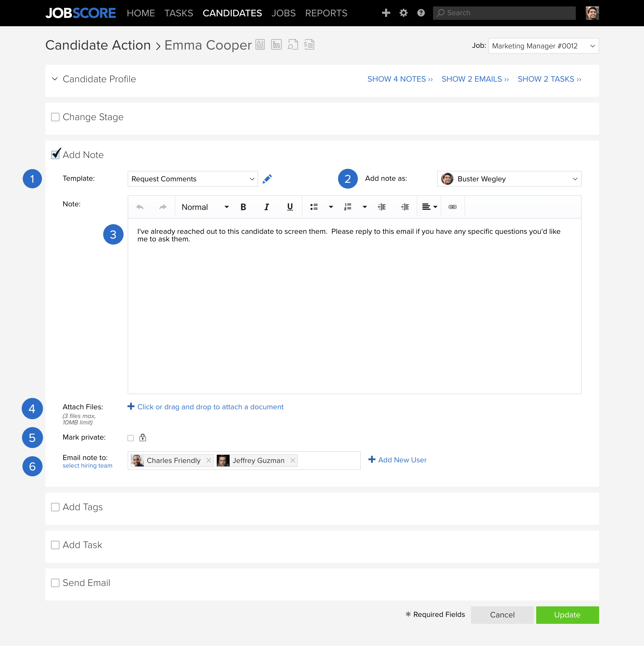Click the green Update button
The width and height of the screenshot is (644, 646).
click(x=567, y=615)
